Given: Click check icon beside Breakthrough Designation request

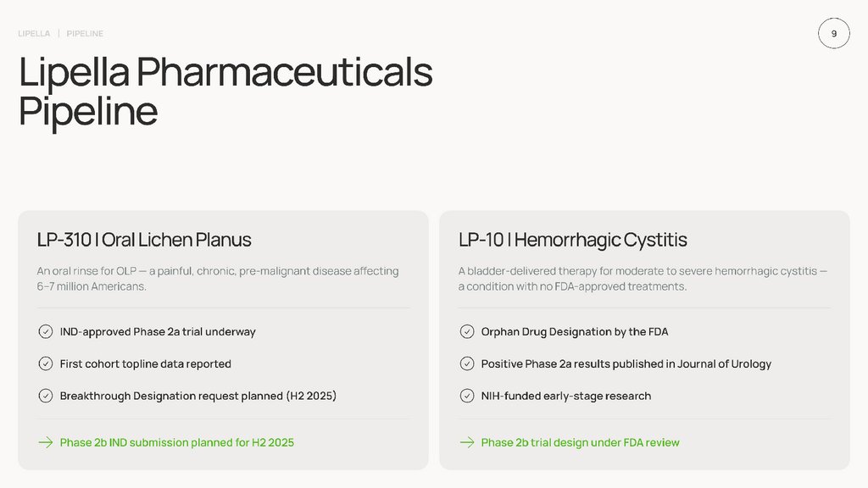Looking at the screenshot, I should 46,396.
